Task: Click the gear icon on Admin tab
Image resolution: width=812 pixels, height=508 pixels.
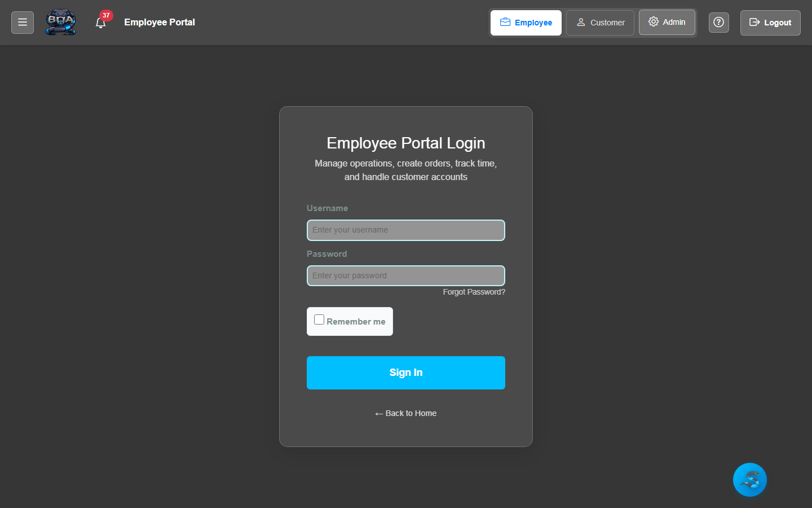Action: click(x=653, y=22)
